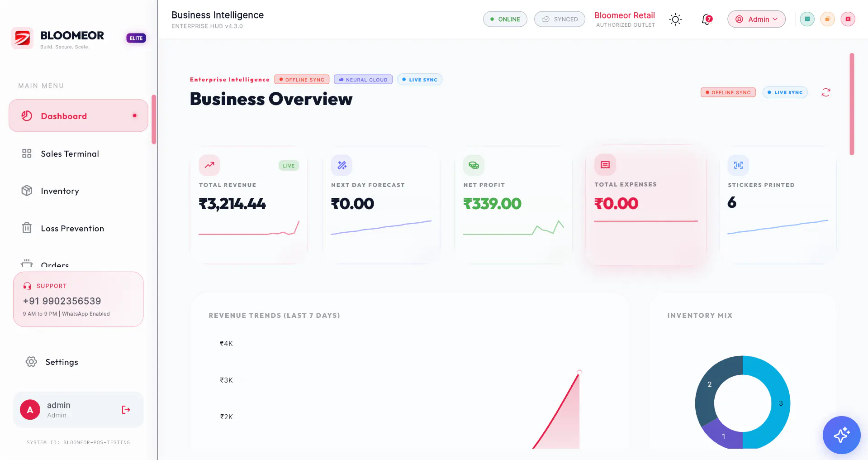Click the green window control button
This screenshot has height=460, width=868.
click(x=807, y=19)
